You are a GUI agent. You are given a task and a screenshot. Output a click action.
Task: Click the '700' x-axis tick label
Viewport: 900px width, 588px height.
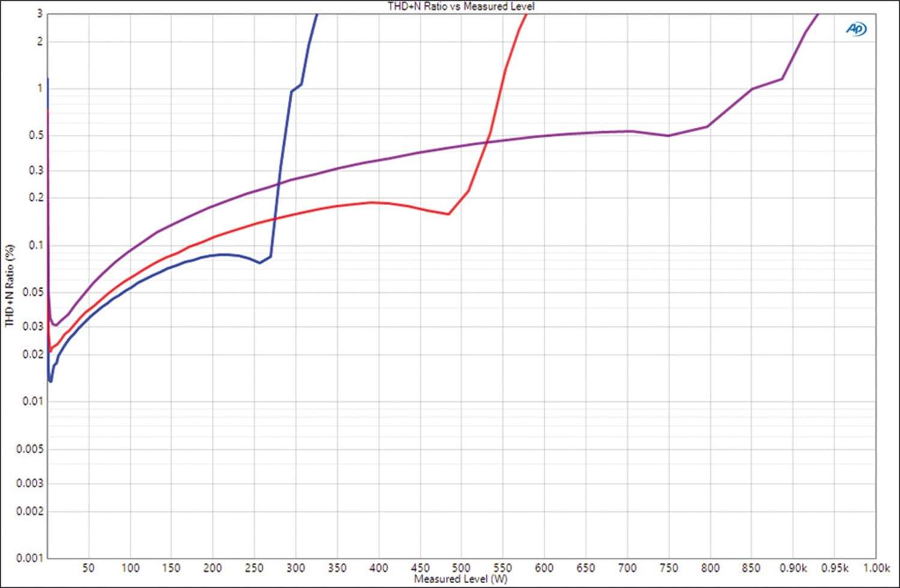pyautogui.click(x=628, y=568)
